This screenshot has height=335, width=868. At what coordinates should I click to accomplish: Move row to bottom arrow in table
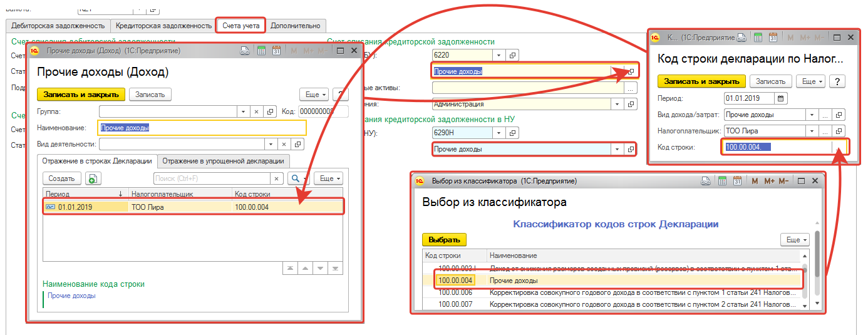click(x=336, y=268)
